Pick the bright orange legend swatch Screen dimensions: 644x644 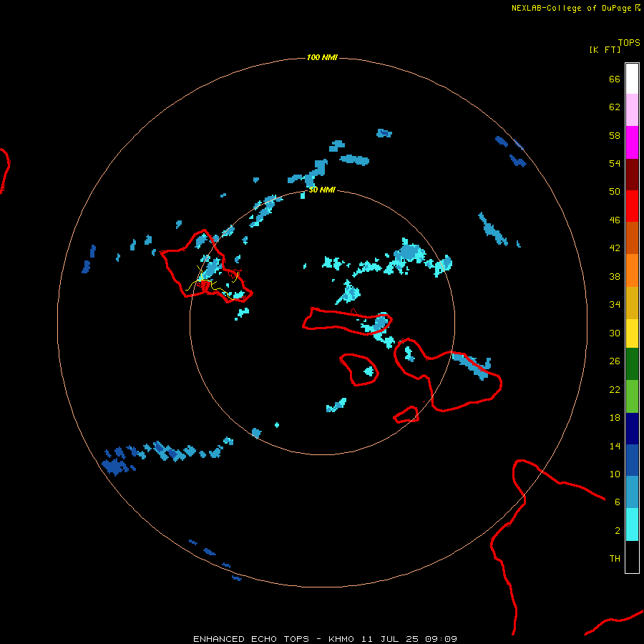pyautogui.click(x=632, y=270)
